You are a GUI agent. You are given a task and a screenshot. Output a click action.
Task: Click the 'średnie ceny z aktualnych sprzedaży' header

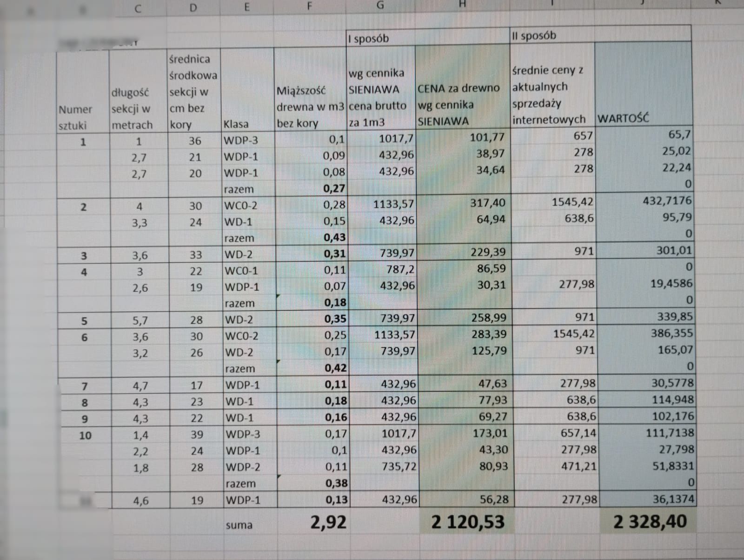(x=553, y=86)
